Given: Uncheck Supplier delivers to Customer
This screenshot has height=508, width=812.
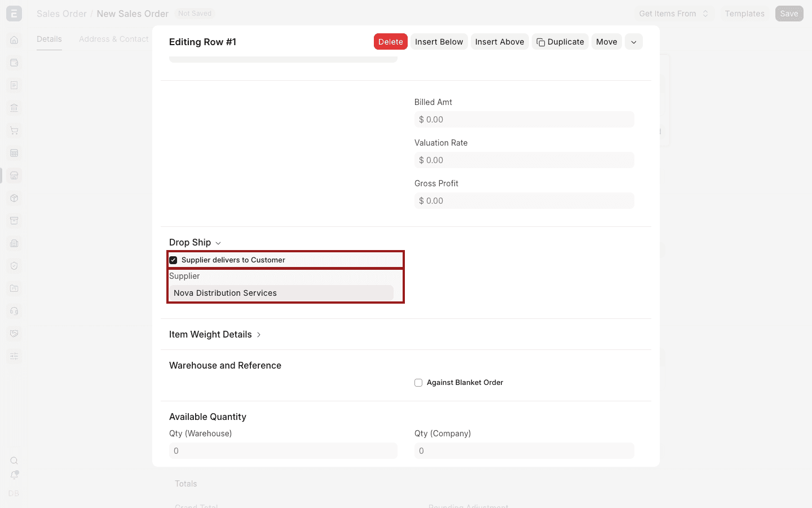Looking at the screenshot, I should [173, 260].
